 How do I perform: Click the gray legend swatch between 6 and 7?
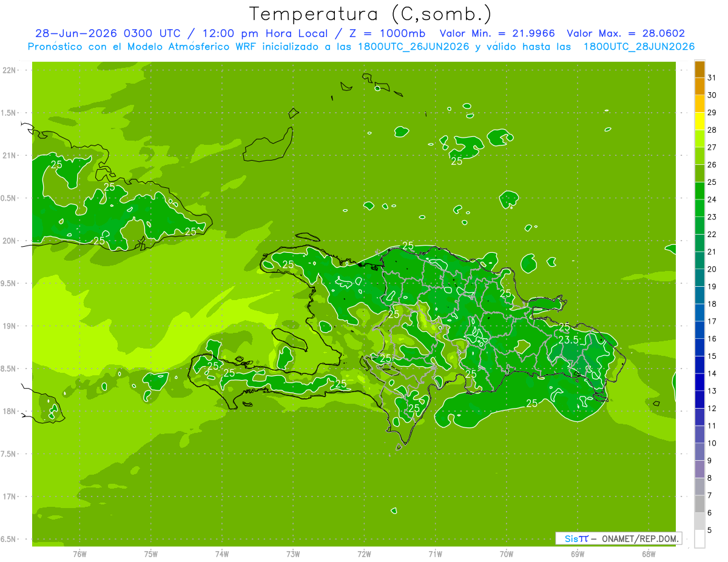tap(699, 504)
